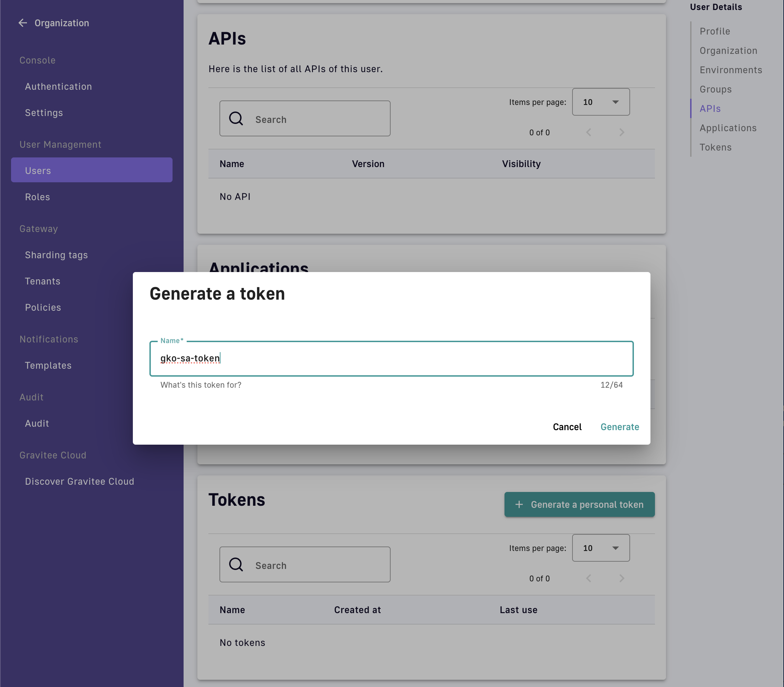Click next page arrow in Tokens paginator

click(621, 579)
